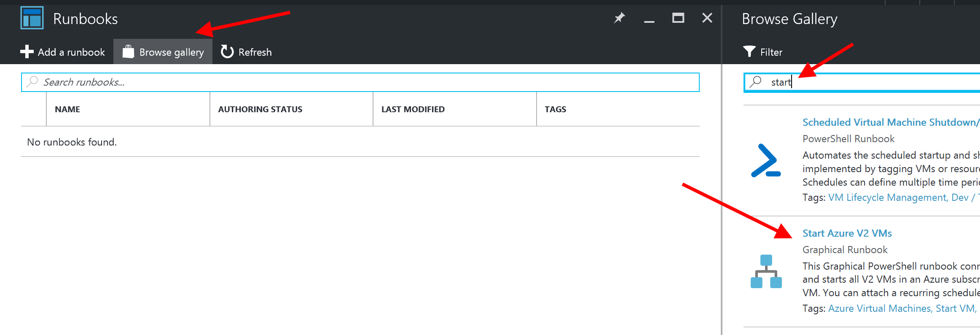This screenshot has width=980, height=335.
Task: Click the Azure Virtual Machines tag
Action: tap(880, 308)
